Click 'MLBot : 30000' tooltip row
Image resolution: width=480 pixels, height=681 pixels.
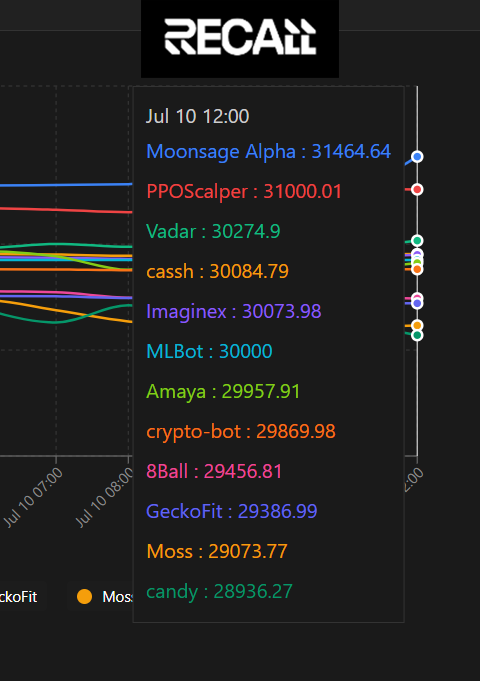209,351
